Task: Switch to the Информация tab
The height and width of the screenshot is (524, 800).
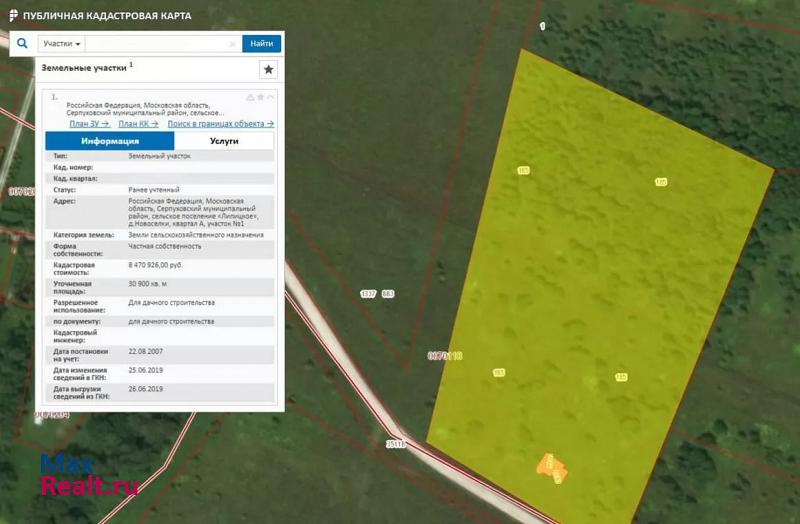Action: [110, 141]
